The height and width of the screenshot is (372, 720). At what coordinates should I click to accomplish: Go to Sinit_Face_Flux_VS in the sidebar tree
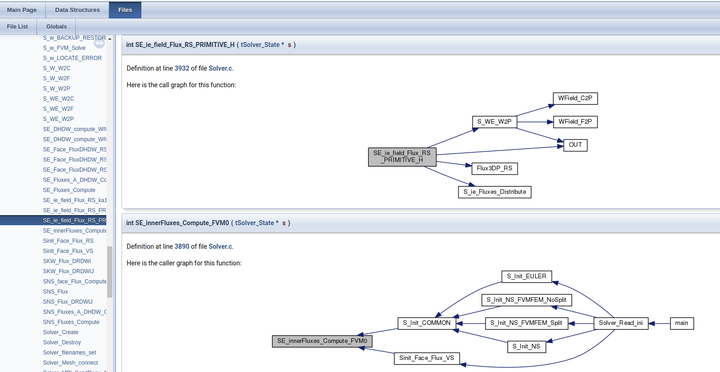tap(68, 251)
